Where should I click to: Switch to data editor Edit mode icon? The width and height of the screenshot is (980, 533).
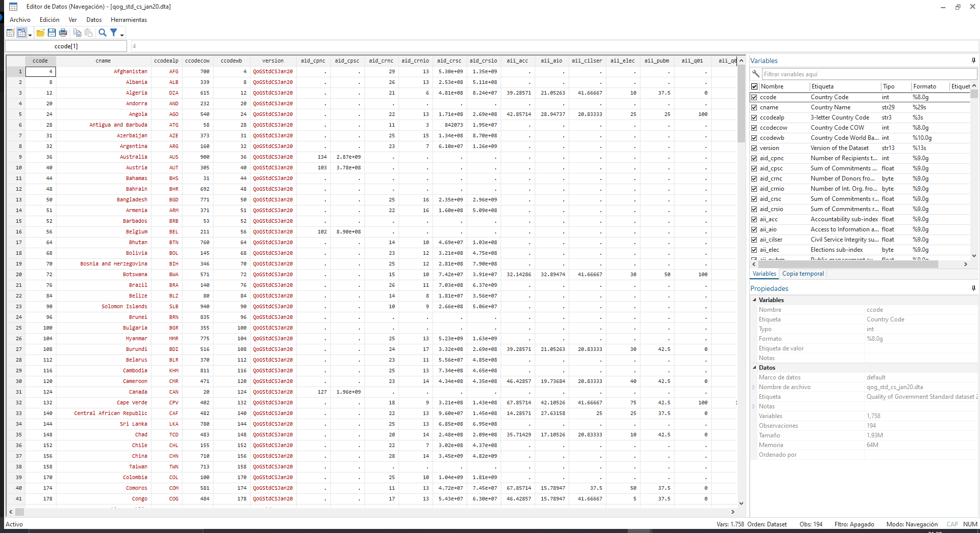(x=10, y=33)
